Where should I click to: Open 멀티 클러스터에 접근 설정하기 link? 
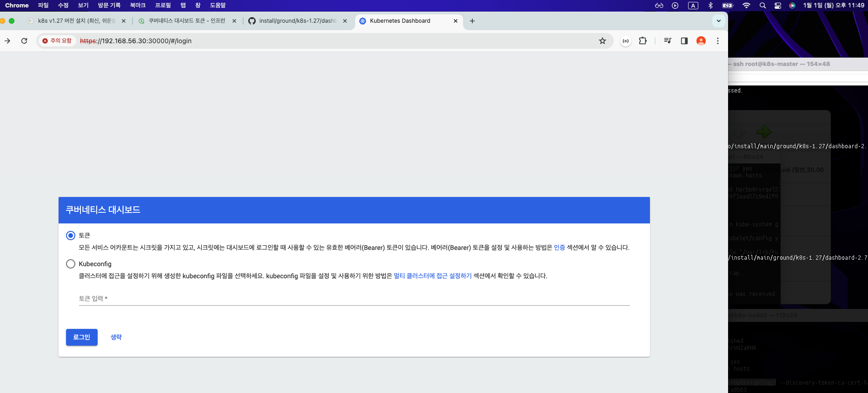(x=432, y=276)
